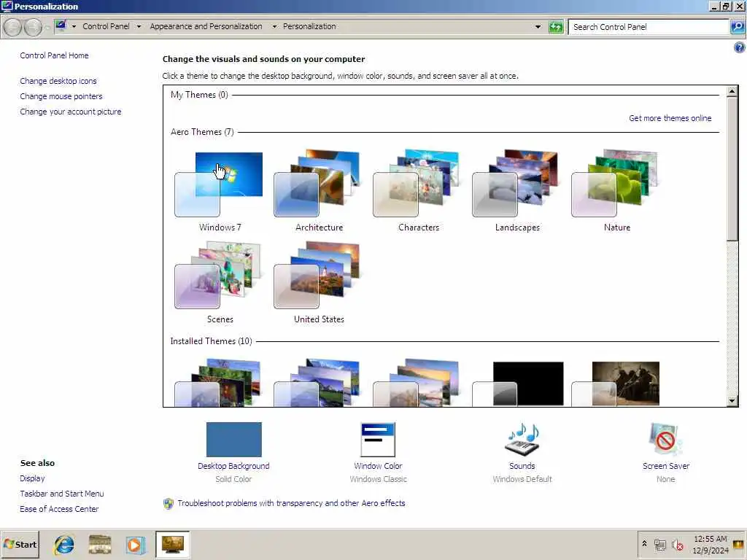747x560 pixels.
Task: Click the network tray icon
Action: click(x=659, y=544)
